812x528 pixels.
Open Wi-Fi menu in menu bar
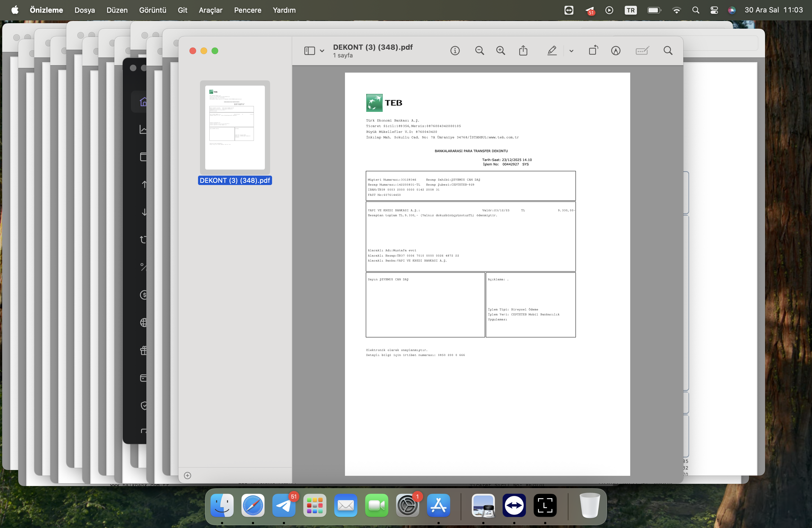tap(676, 10)
